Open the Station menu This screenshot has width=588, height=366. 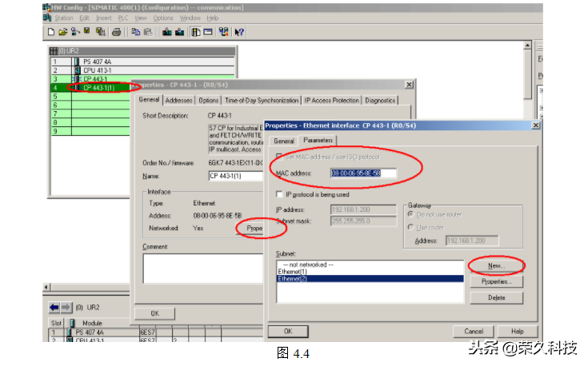(64, 18)
